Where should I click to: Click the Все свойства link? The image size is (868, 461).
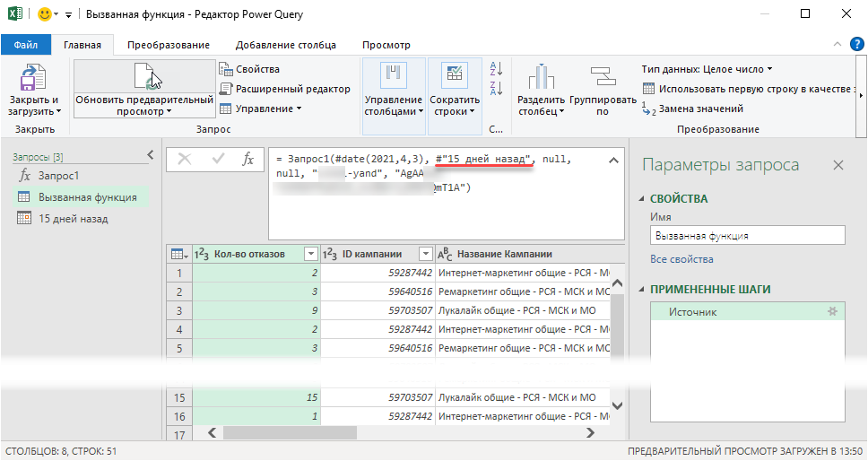(x=681, y=259)
